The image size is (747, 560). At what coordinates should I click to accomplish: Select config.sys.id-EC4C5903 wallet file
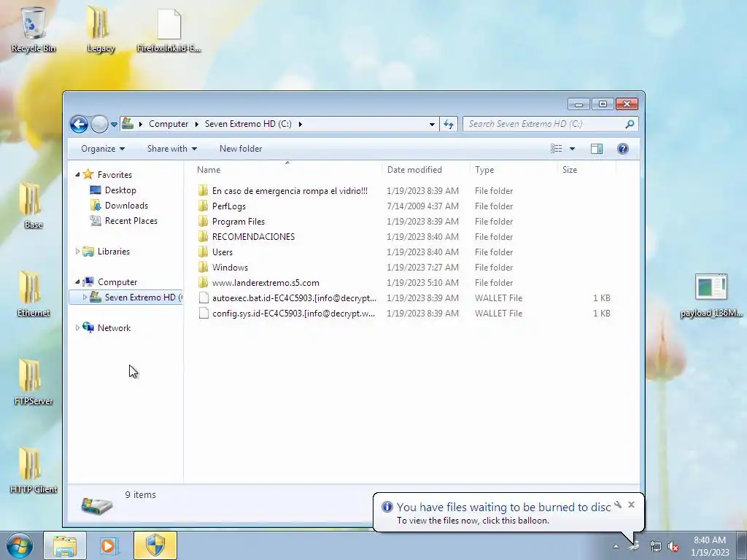(293, 314)
